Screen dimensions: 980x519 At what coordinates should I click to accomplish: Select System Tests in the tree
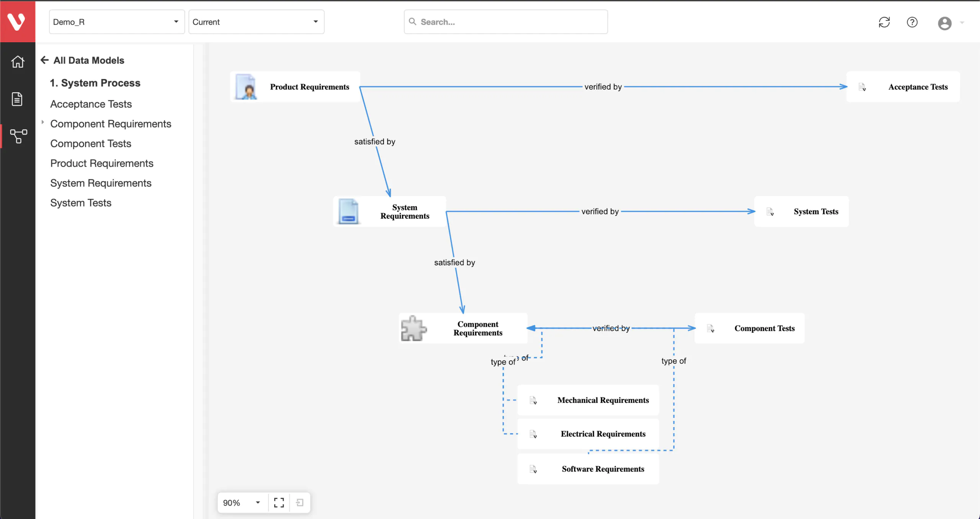click(x=81, y=203)
